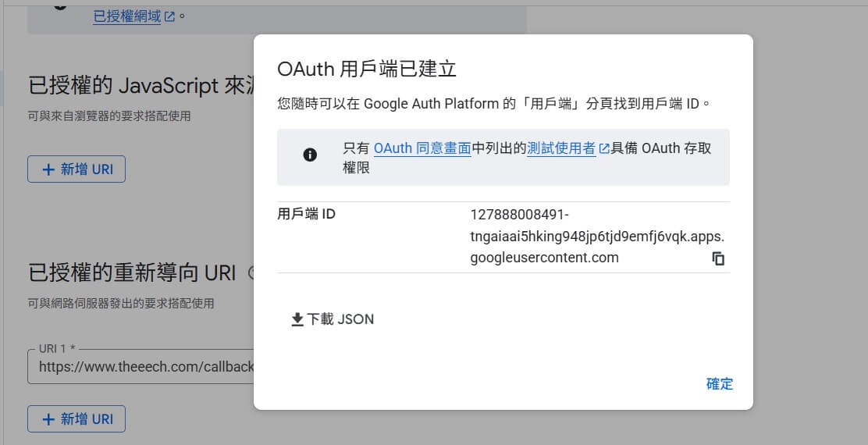Viewport: 868px width, 445px height.
Task: Click the external link icon beside 已授權網域
Action: click(169, 16)
